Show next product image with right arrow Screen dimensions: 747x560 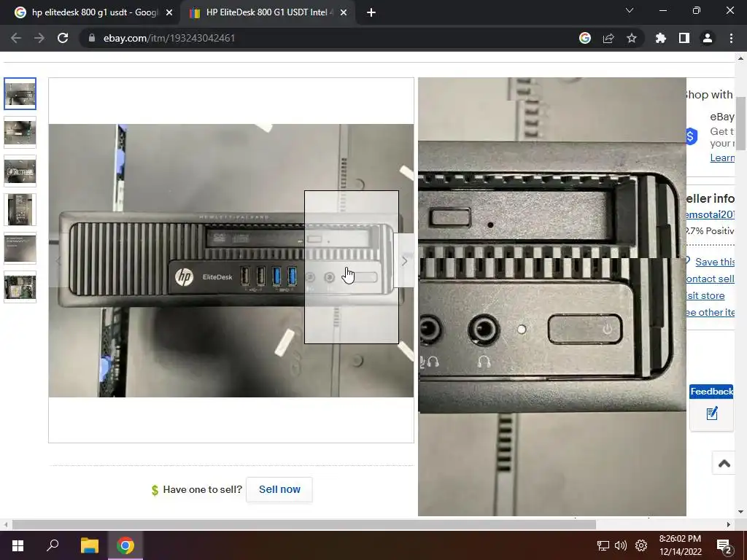(404, 261)
